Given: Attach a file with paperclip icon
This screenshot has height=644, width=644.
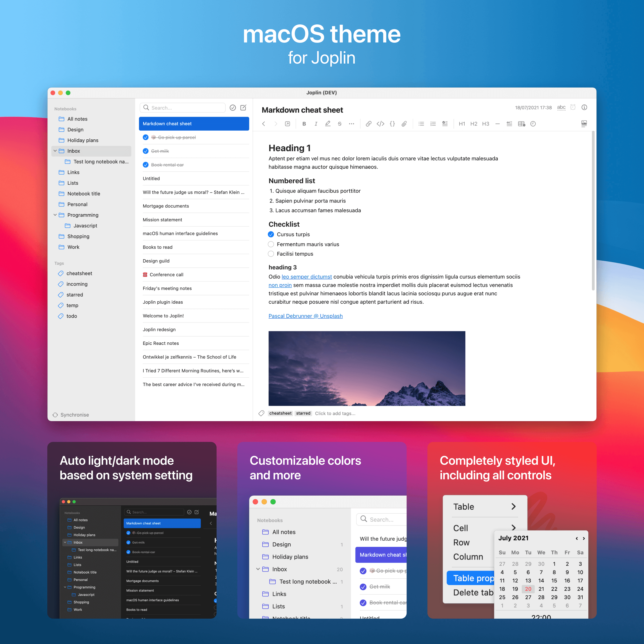Looking at the screenshot, I should pyautogui.click(x=404, y=124).
